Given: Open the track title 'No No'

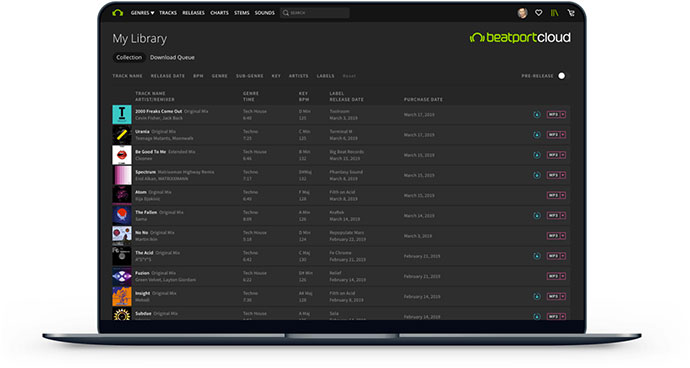Looking at the screenshot, I should coord(142,233).
